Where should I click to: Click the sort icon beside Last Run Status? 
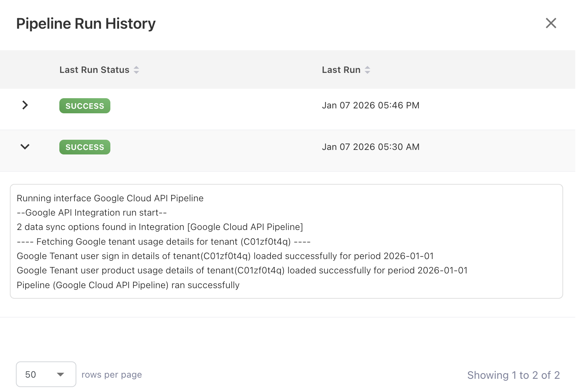[136, 70]
